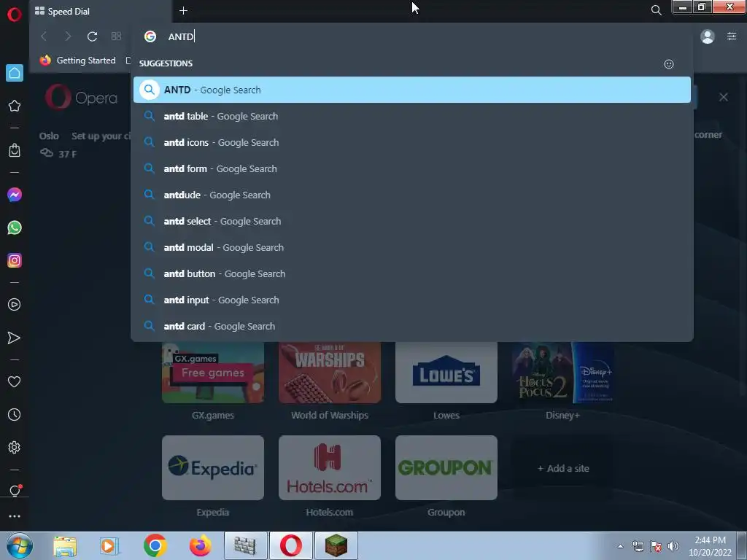
Task: Select 'antd icons' suggestion
Action: point(412,142)
